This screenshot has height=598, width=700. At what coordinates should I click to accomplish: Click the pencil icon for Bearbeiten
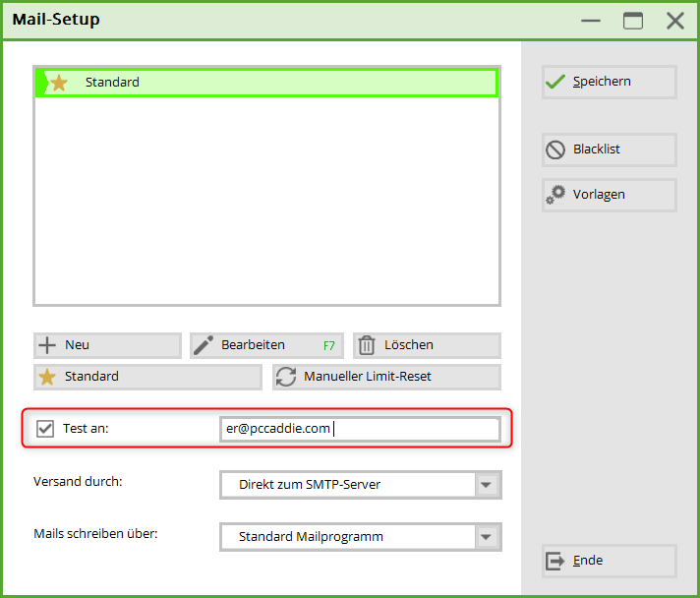(x=204, y=345)
